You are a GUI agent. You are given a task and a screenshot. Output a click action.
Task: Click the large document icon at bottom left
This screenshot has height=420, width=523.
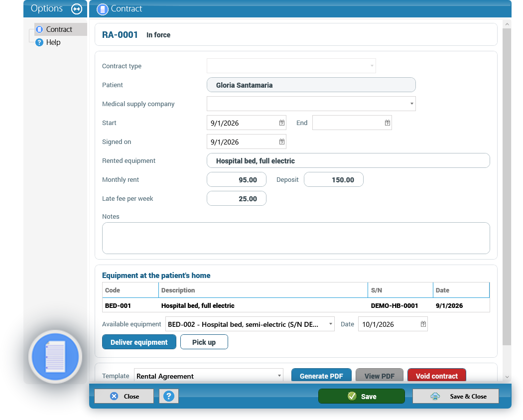55,357
